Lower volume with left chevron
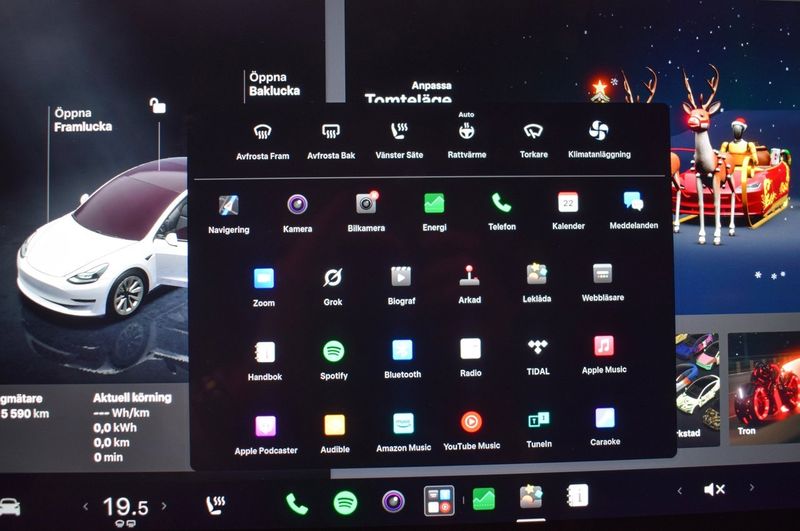 680,491
